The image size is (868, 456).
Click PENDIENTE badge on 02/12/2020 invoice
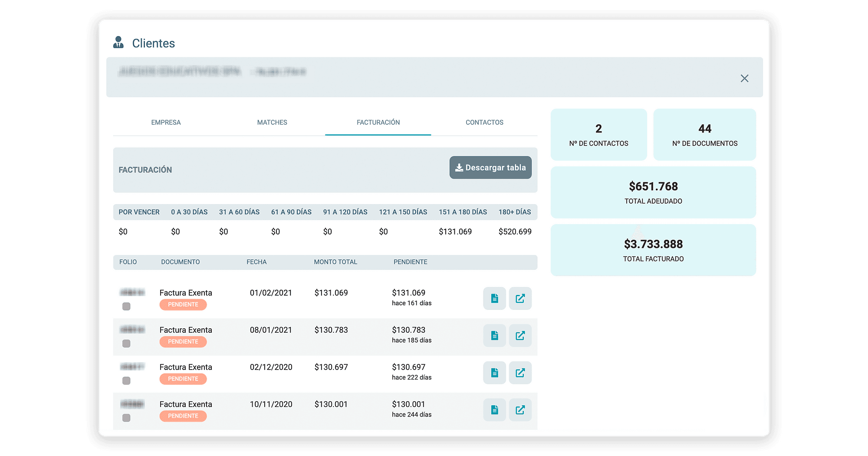183,379
